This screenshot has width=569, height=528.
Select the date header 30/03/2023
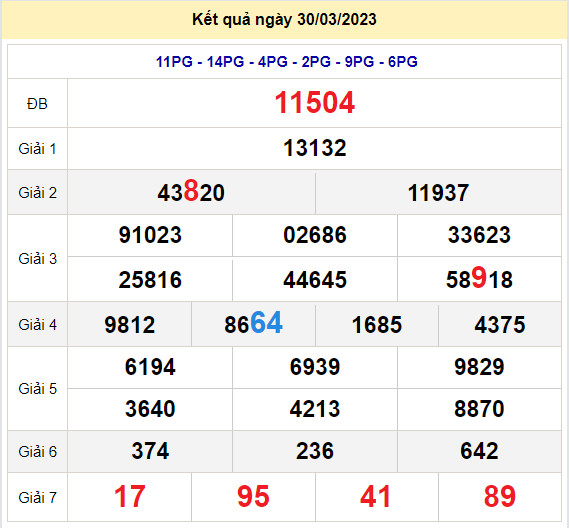tap(337, 19)
